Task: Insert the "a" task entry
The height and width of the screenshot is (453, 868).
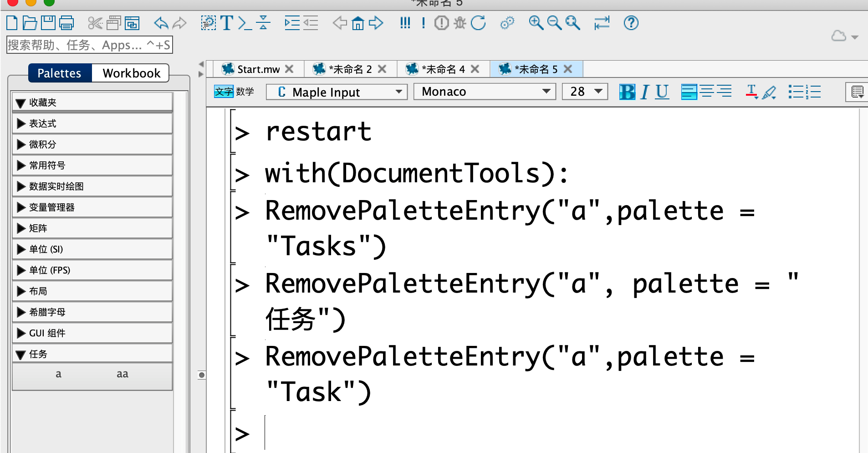Action: pos(58,374)
